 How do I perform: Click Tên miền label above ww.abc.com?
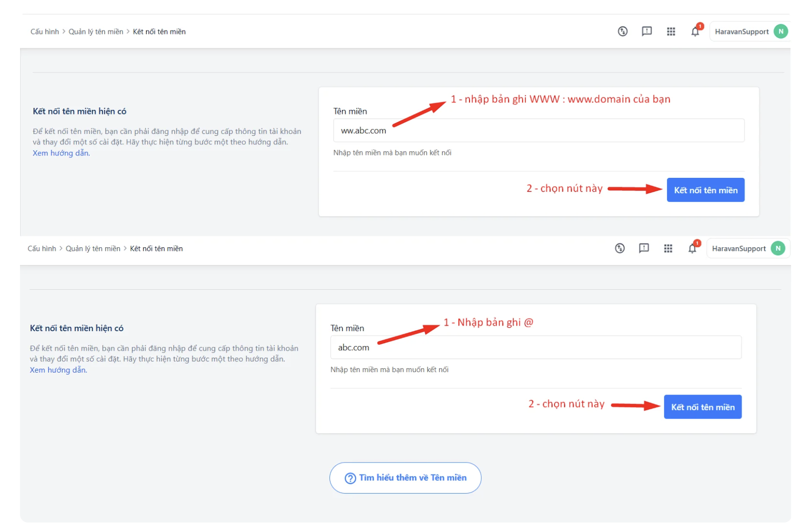coord(350,111)
